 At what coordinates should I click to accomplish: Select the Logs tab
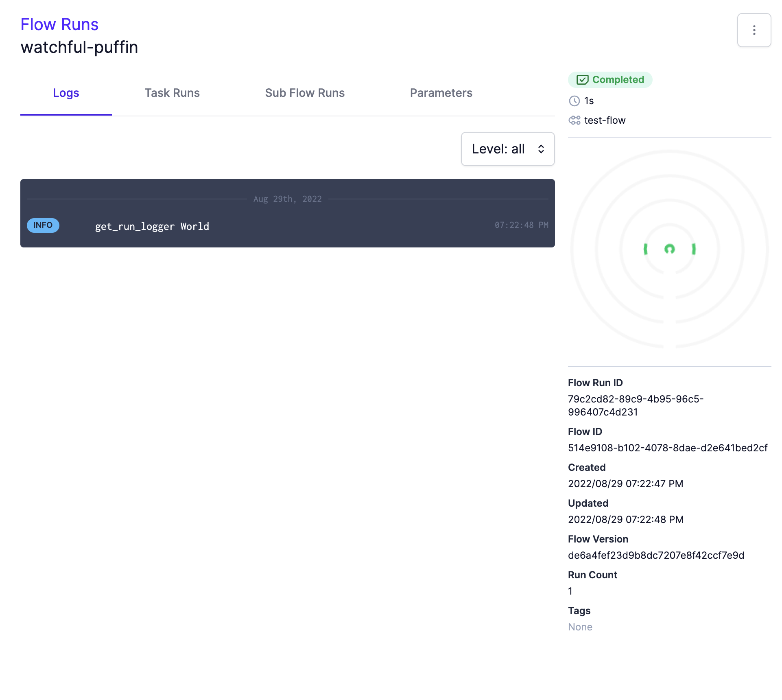click(x=66, y=93)
